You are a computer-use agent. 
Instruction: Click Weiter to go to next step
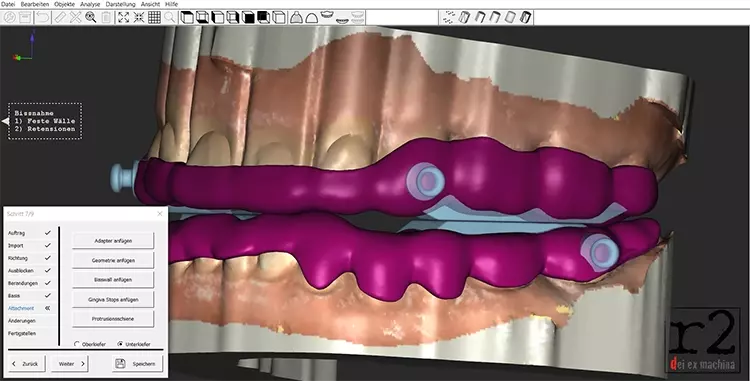70,364
